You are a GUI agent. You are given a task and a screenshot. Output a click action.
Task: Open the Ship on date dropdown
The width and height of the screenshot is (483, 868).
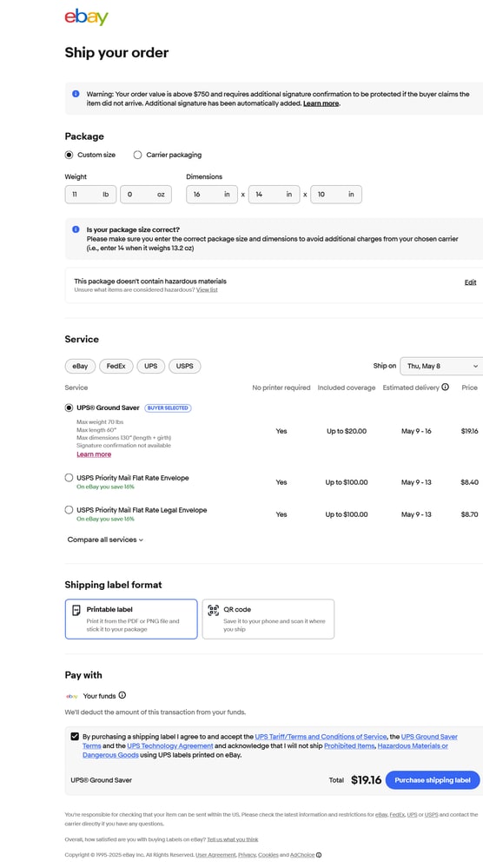tap(441, 366)
